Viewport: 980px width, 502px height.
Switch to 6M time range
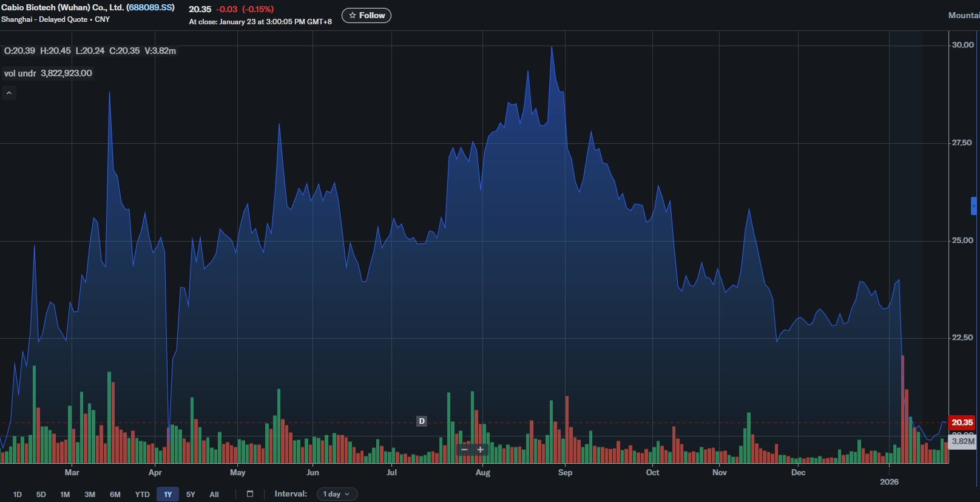click(115, 494)
